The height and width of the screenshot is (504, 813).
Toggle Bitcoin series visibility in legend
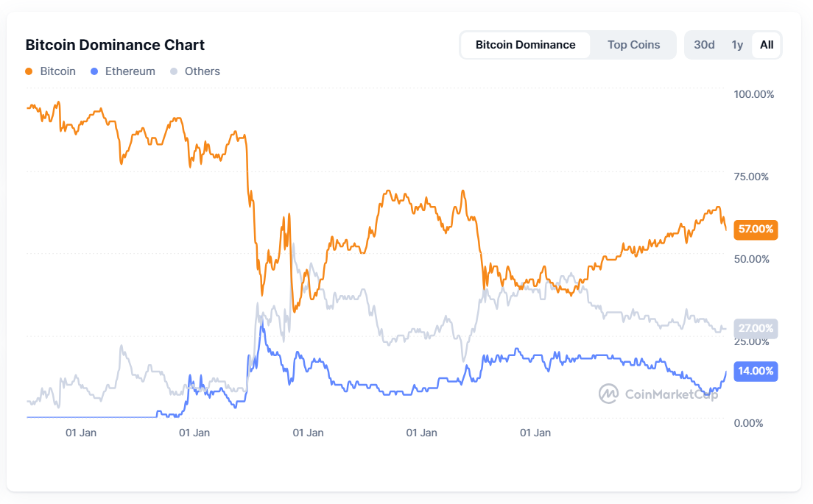coord(51,71)
